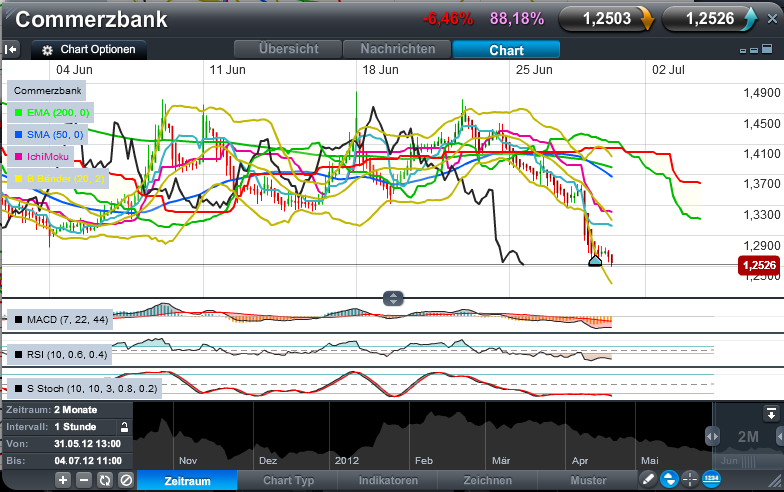Click the 2M range selection window
Image resolution: width=784 pixels, height=492 pixels.
click(748, 437)
